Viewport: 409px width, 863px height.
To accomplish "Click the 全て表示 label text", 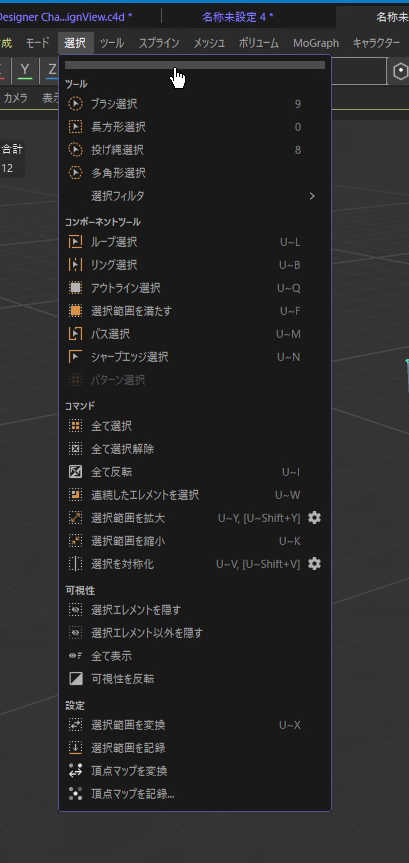I will 111,656.
